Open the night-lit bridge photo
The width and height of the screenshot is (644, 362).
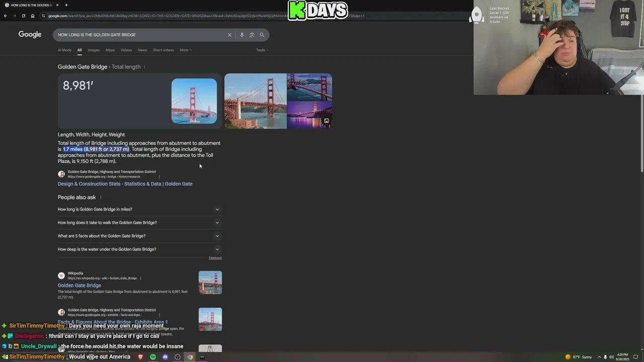[309, 115]
